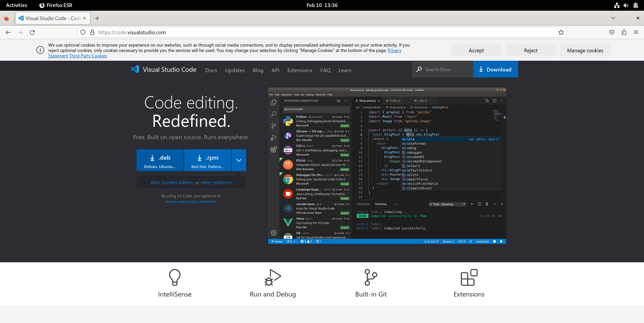Screen dimensions: 644x323
Task: Click the Extensions blocks icon
Action: coord(469,277)
